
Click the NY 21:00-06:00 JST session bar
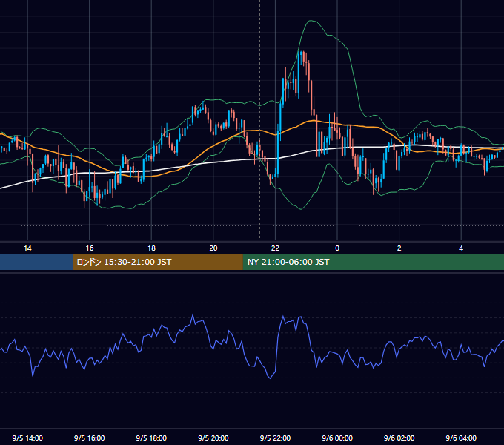[x=373, y=262]
